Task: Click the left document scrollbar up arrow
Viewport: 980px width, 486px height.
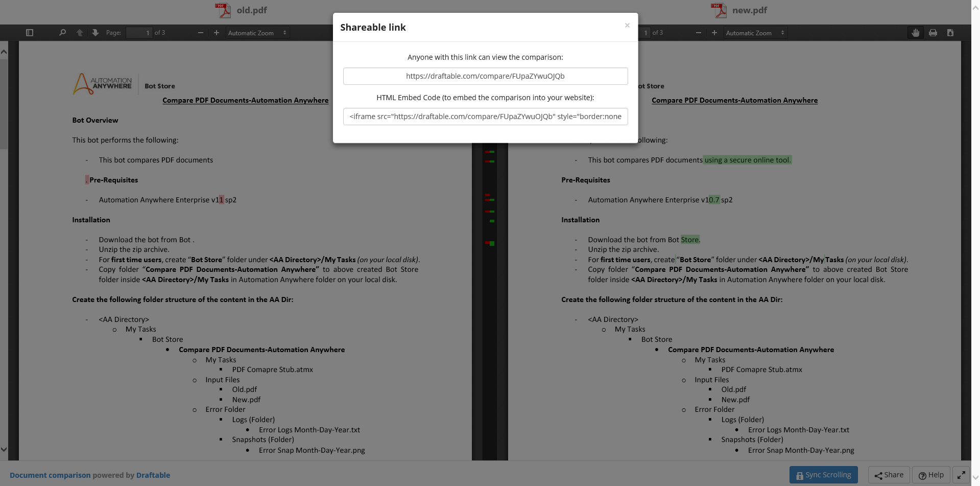Action: pyautogui.click(x=4, y=52)
